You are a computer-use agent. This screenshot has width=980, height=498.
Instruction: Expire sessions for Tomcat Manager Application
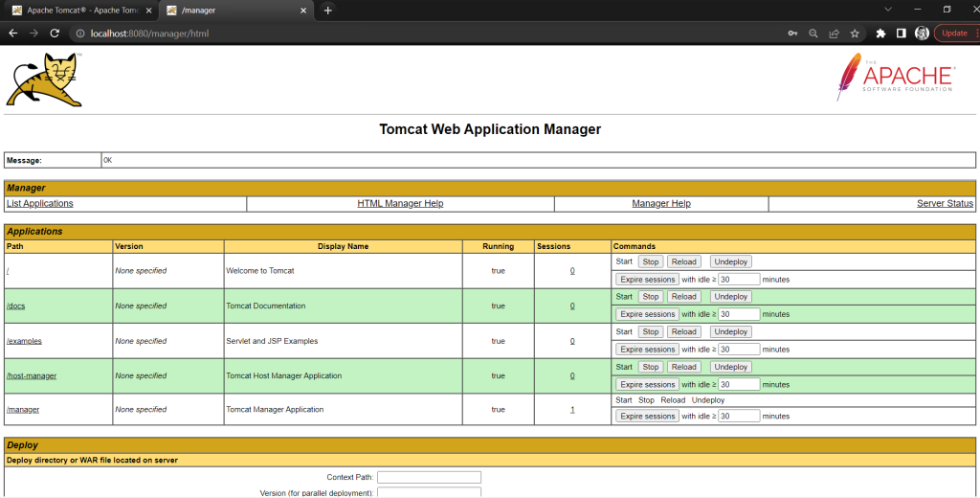[648, 416]
